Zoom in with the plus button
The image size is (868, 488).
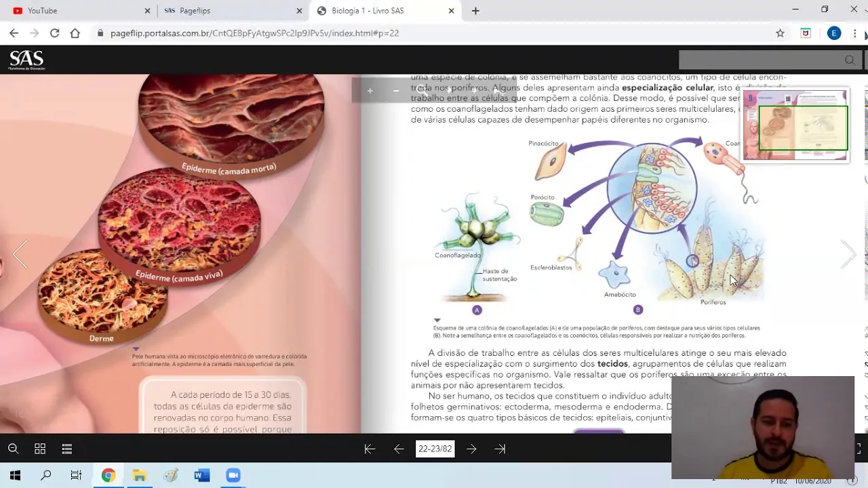[x=370, y=91]
